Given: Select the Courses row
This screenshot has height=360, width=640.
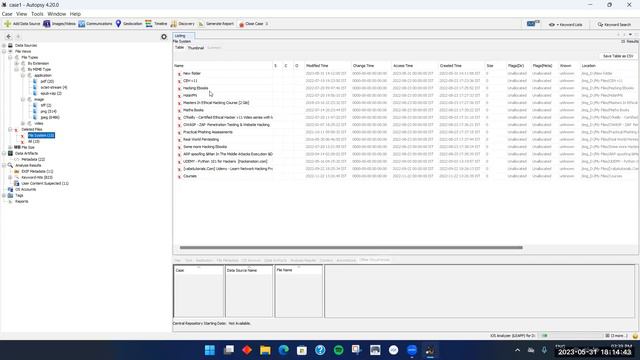Looking at the screenshot, I should [406, 176].
